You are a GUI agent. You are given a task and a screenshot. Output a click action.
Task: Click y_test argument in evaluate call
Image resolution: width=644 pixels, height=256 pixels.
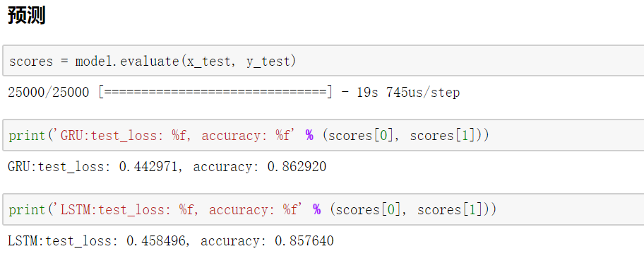click(x=268, y=62)
